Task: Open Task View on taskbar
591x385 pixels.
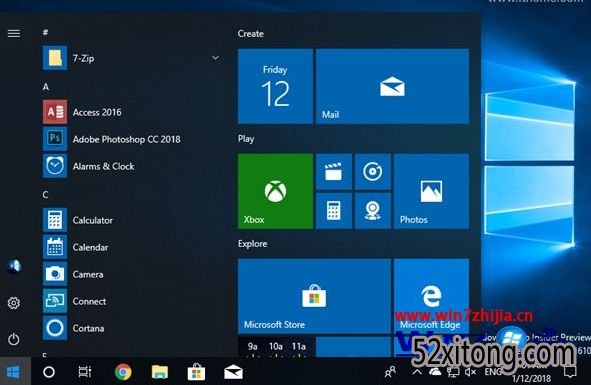Action: click(85, 372)
